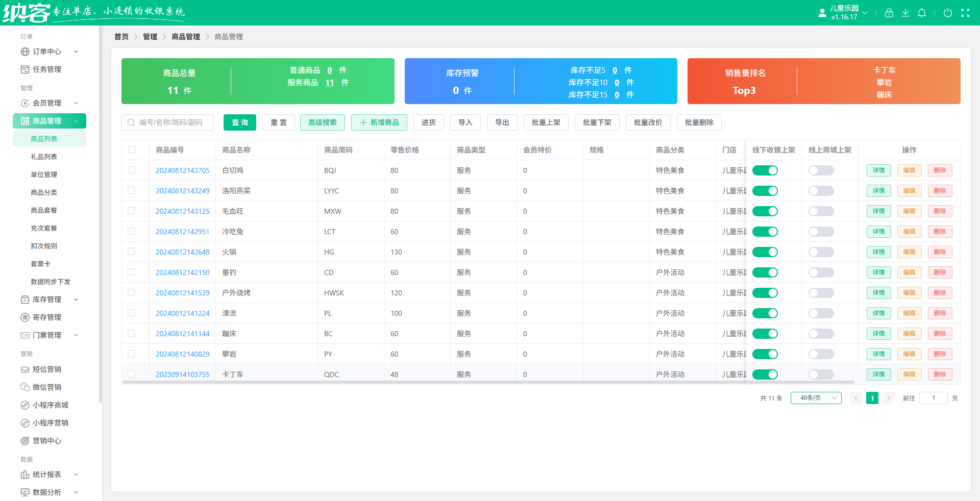Click the lock screen icon in header
Viewport: 980px width, 501px height.
tap(889, 13)
